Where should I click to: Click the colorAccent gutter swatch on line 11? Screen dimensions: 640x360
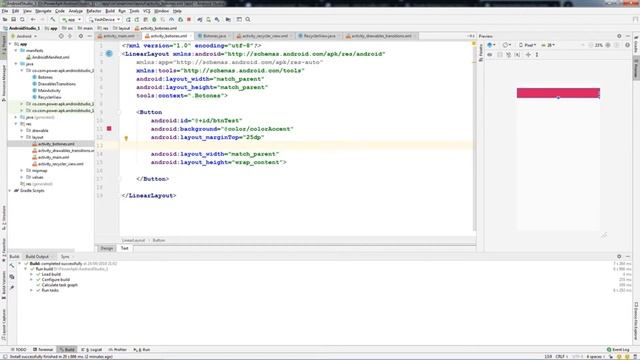109,129
